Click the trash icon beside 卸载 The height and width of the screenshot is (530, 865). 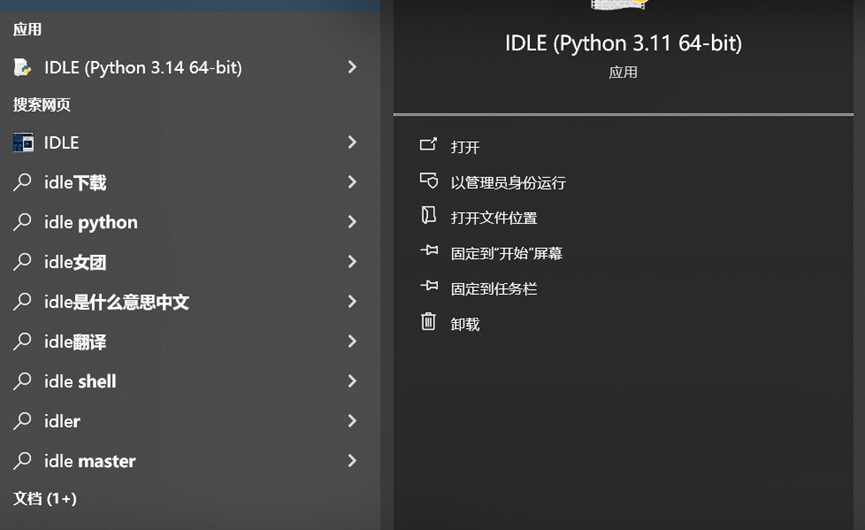tap(428, 321)
